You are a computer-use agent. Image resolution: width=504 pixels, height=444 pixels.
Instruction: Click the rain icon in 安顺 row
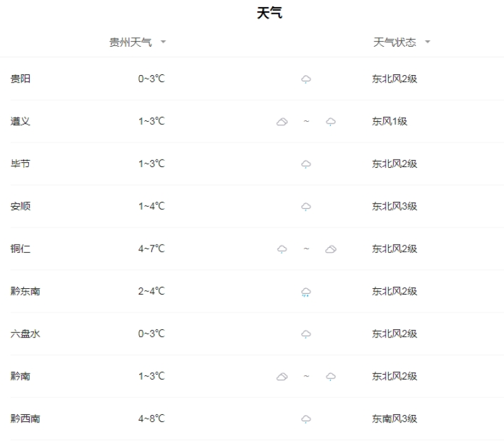click(x=306, y=207)
